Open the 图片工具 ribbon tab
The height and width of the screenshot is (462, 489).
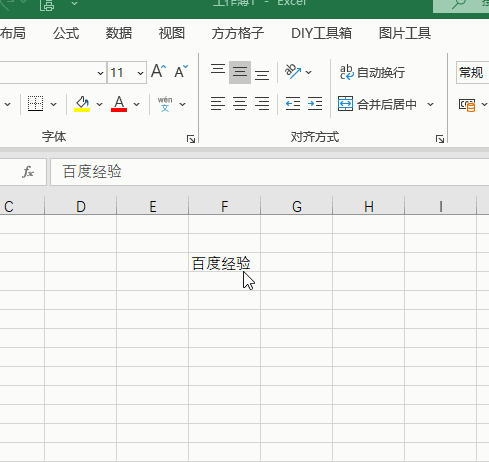click(x=405, y=33)
